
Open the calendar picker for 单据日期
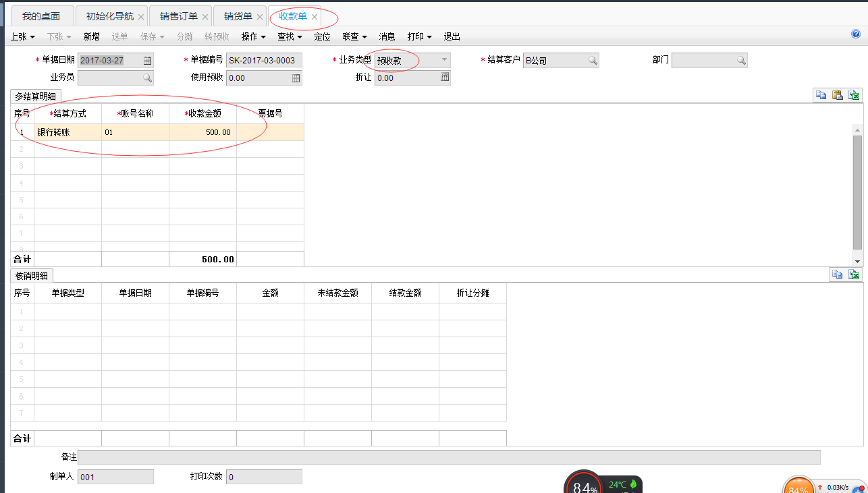click(147, 61)
